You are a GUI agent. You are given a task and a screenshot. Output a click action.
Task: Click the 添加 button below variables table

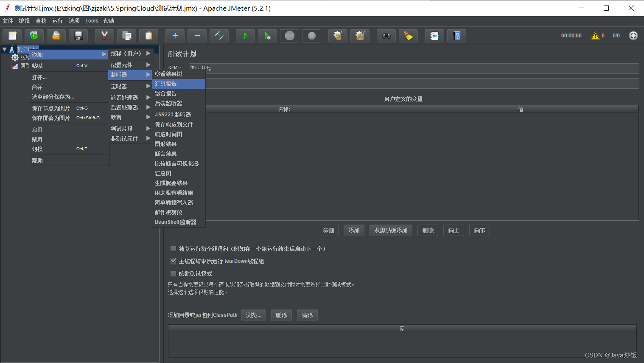(x=354, y=231)
